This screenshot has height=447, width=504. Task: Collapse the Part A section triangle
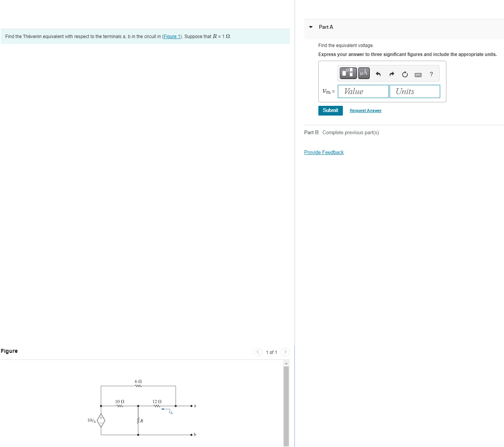[311, 27]
